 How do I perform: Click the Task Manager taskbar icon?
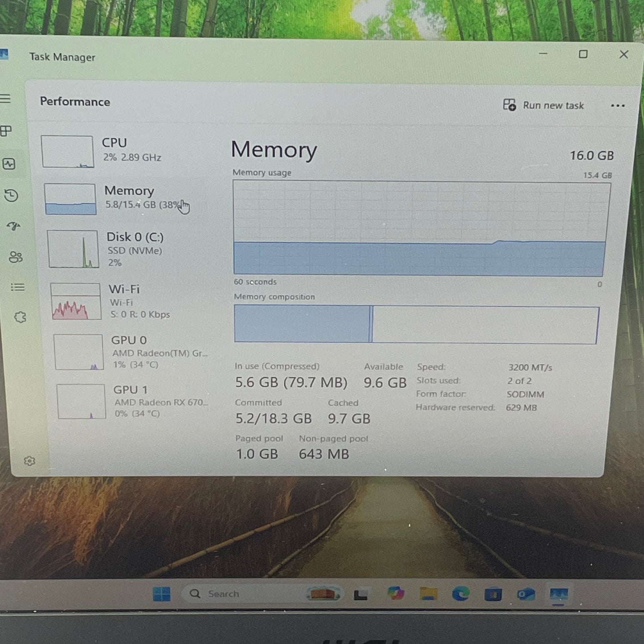click(x=559, y=595)
